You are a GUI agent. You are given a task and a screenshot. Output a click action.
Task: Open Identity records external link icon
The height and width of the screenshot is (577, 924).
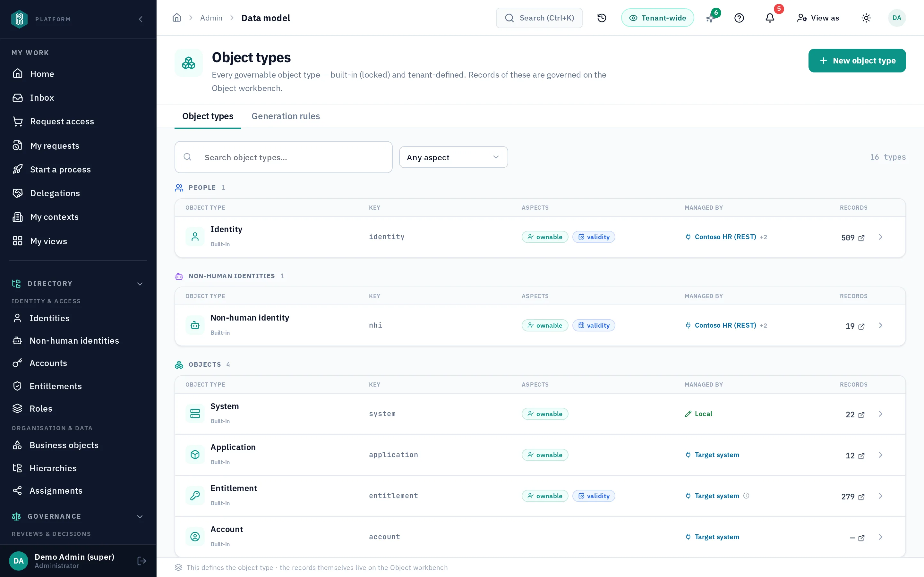pos(861,238)
